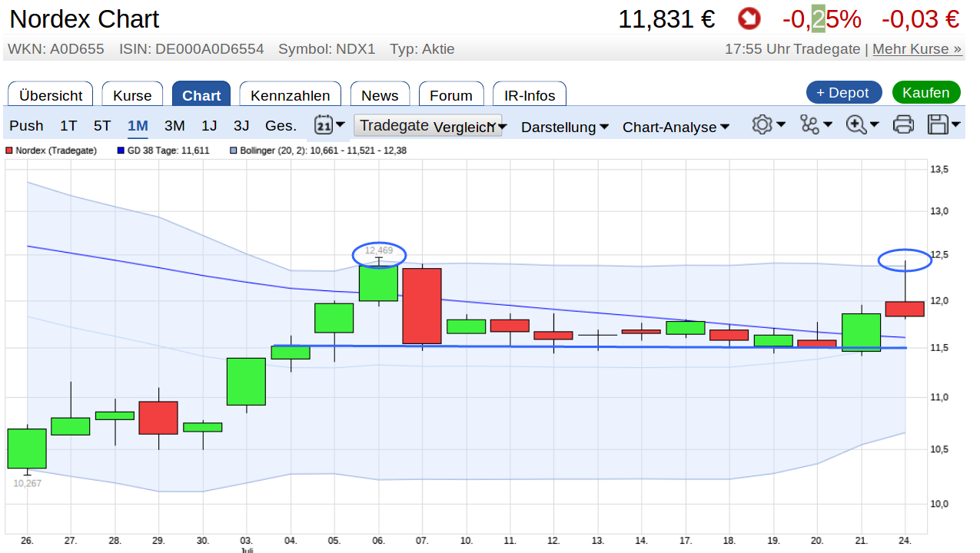This screenshot has width=980, height=553.
Task: Select the Push time range
Action: tap(26, 125)
